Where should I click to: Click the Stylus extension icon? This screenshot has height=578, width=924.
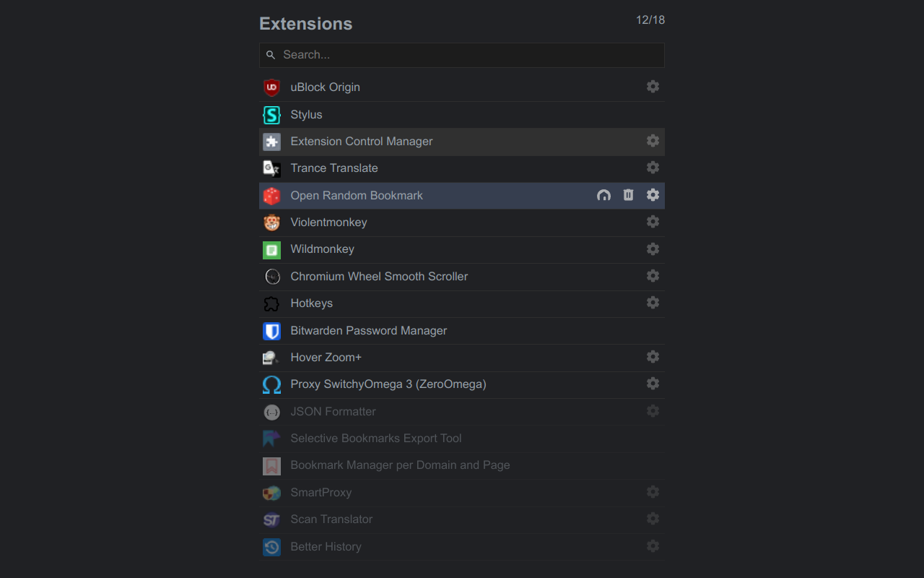tap(271, 115)
